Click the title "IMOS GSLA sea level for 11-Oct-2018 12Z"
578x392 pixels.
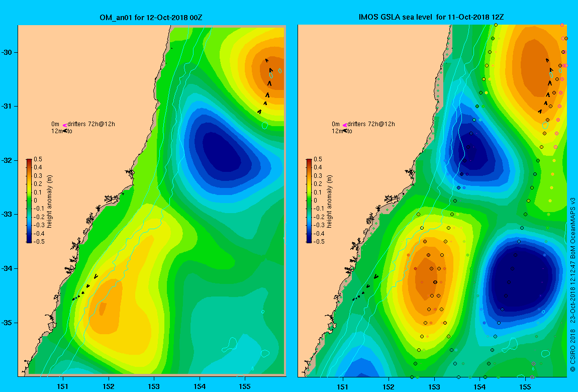(431, 17)
